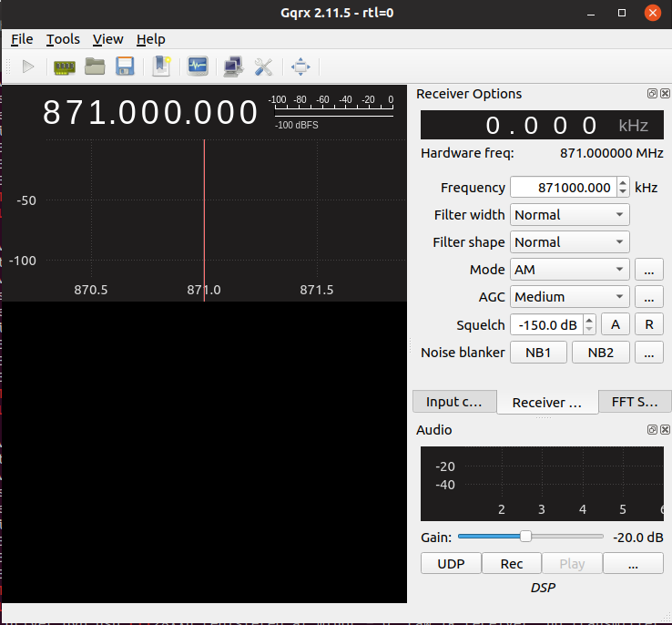
Task: Open I/O device configuration hardware icon
Action: tap(65, 67)
